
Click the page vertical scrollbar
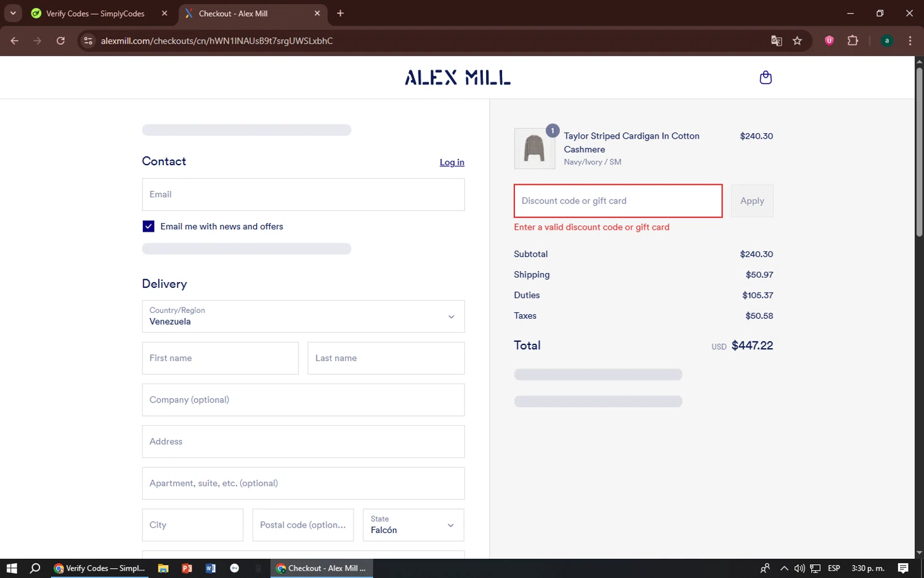click(x=919, y=151)
